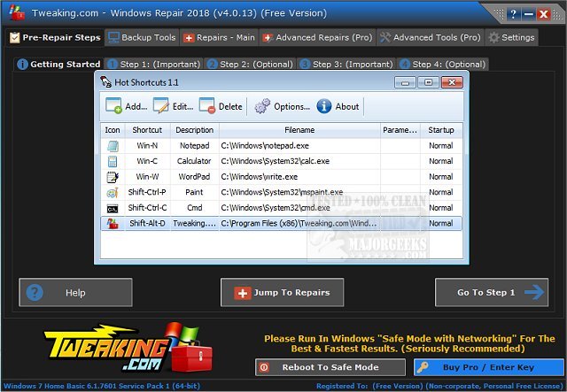Click Reboot To Safe Mode button

coord(330,367)
